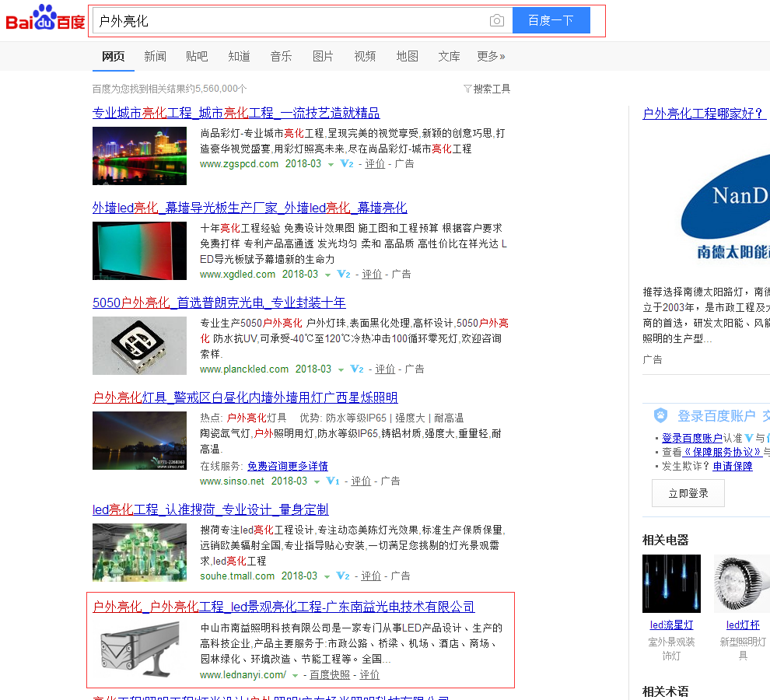The image size is (770, 700).
Task: Expand the 更多» category menu
Action: (491, 56)
